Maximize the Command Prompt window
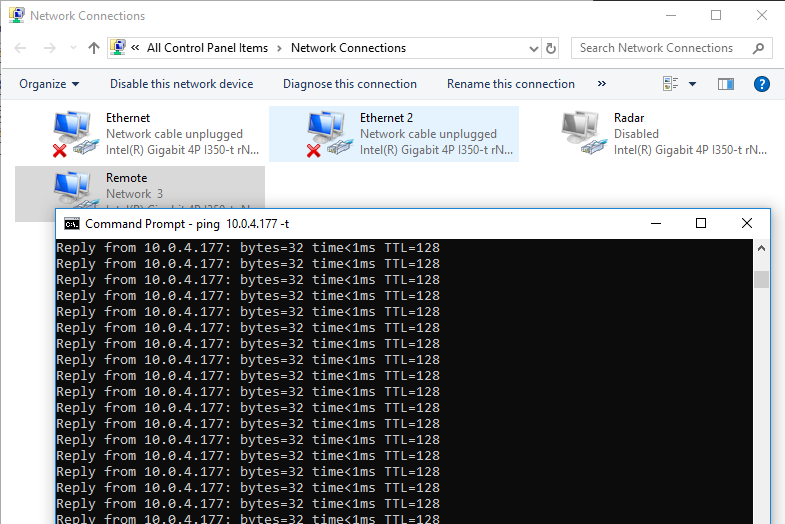The image size is (785, 524). point(701,223)
